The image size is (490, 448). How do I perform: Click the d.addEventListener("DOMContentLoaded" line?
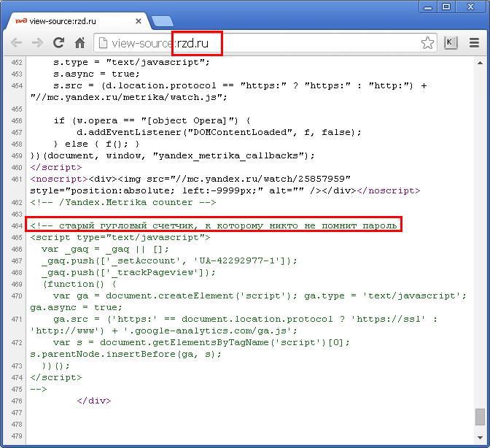coord(219,132)
